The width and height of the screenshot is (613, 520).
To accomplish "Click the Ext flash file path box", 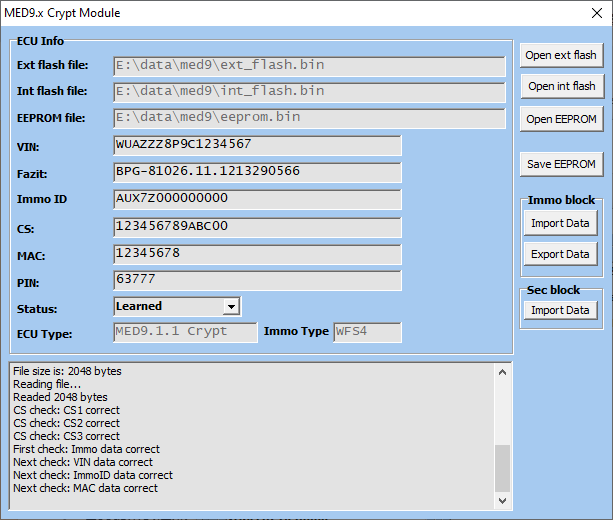I will point(309,66).
